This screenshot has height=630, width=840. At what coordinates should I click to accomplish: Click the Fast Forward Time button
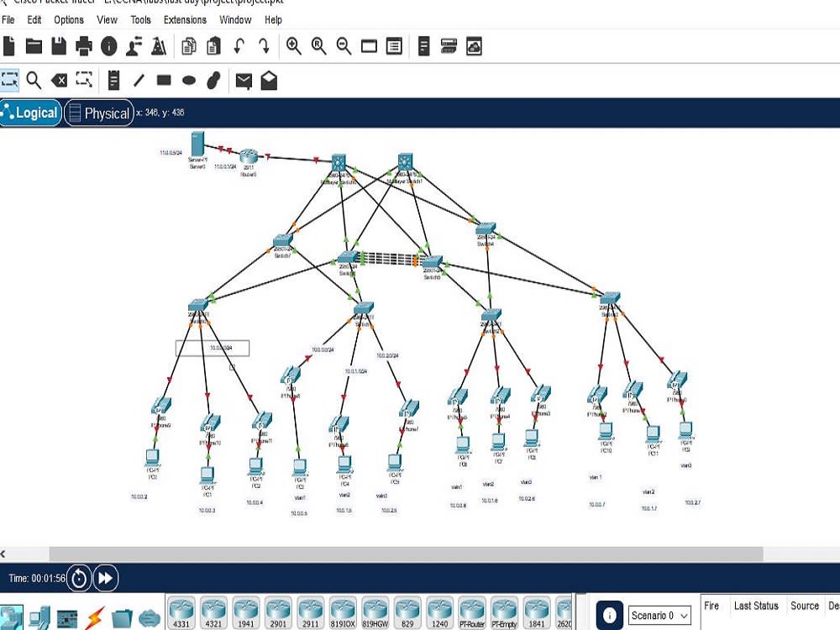106,578
